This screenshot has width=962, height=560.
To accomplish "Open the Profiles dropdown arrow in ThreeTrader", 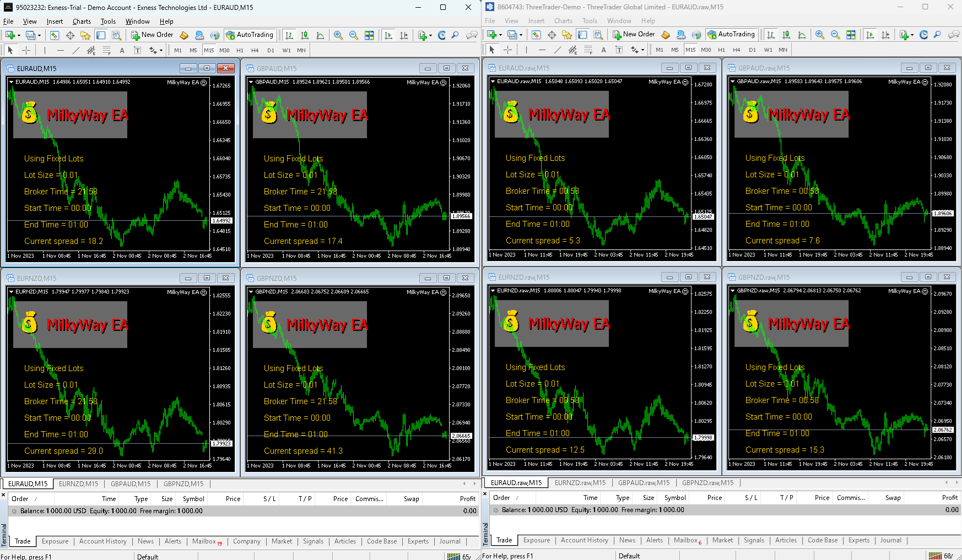I will (x=521, y=35).
